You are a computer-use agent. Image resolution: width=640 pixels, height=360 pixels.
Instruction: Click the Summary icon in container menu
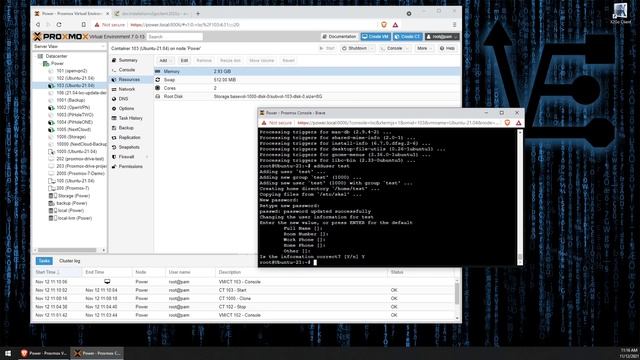pos(114,60)
